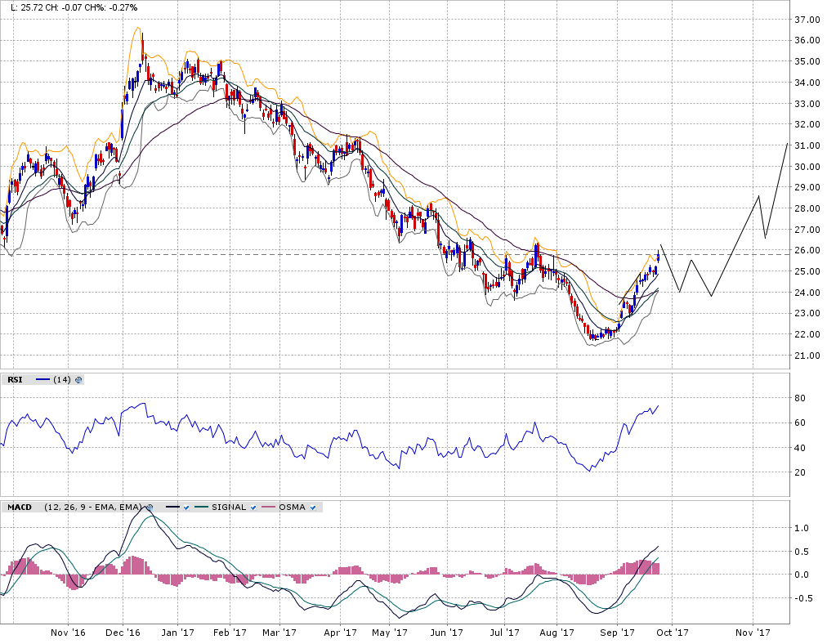
Task: Click the 37.00 price axis label
Action: [807, 20]
